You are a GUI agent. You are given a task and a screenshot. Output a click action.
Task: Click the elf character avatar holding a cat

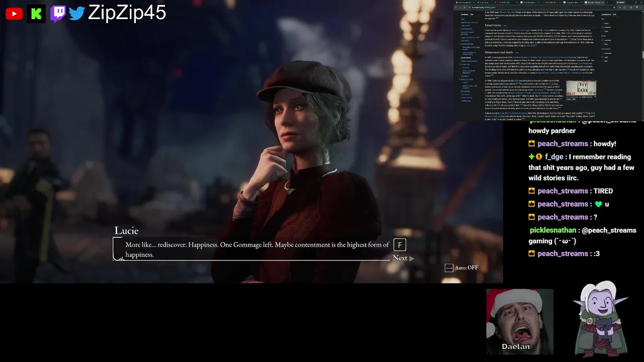click(x=601, y=318)
